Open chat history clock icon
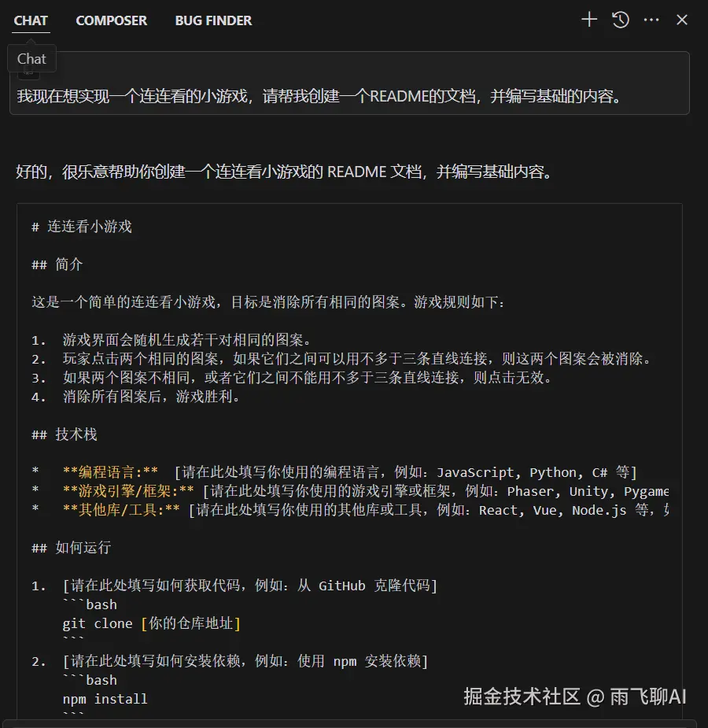 click(621, 20)
